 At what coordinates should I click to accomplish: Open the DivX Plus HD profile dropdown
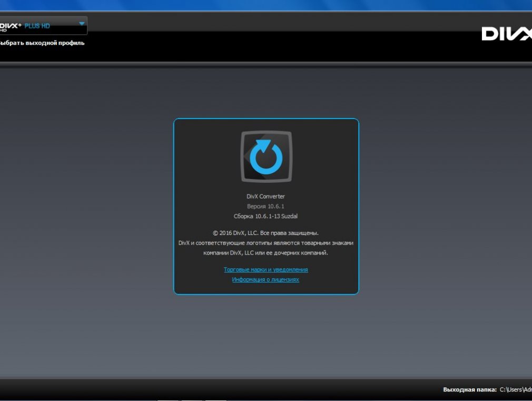[43, 25]
